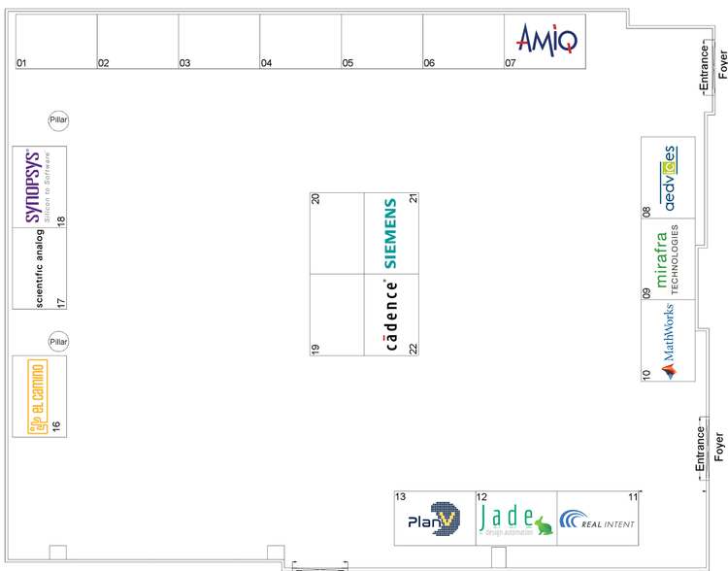
Task: Click booth number 08 label
Action: [x=646, y=213]
